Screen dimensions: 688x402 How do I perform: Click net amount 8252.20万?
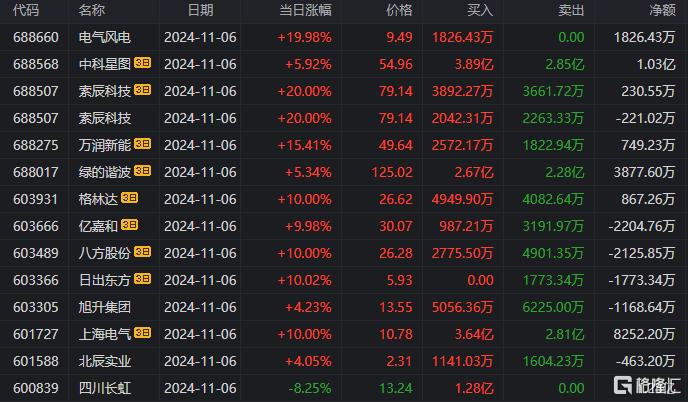pyautogui.click(x=644, y=334)
